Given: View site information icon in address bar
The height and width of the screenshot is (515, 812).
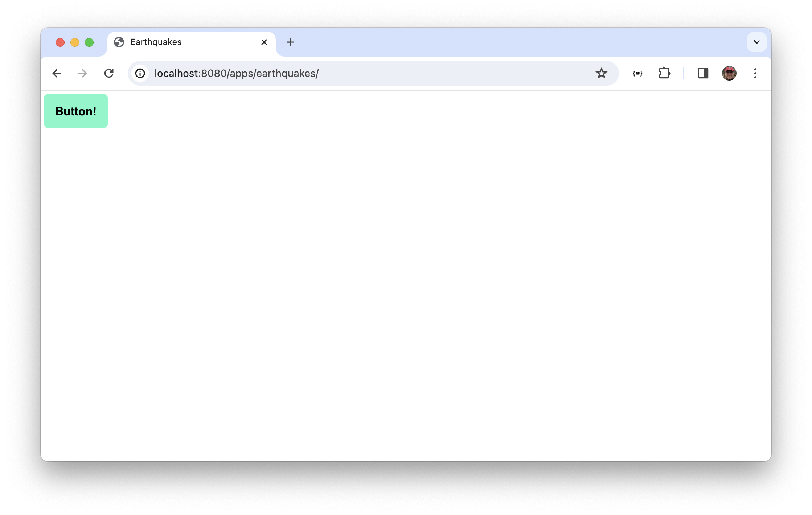Looking at the screenshot, I should coord(140,73).
